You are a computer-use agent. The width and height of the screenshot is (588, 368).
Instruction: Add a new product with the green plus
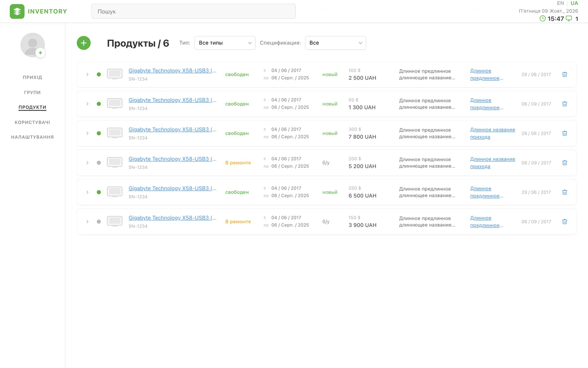[x=84, y=43]
